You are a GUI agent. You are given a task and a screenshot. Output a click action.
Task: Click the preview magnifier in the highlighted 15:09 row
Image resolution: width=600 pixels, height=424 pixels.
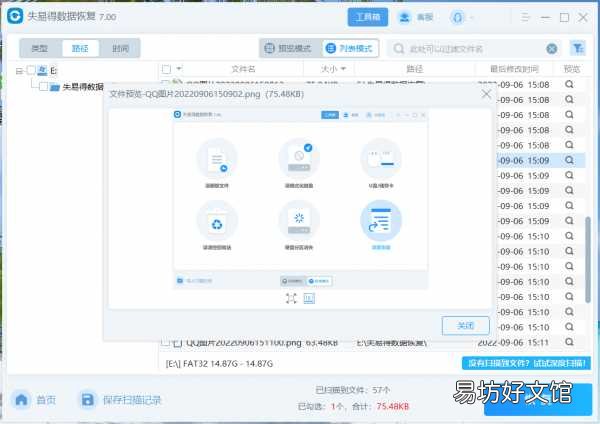point(569,160)
